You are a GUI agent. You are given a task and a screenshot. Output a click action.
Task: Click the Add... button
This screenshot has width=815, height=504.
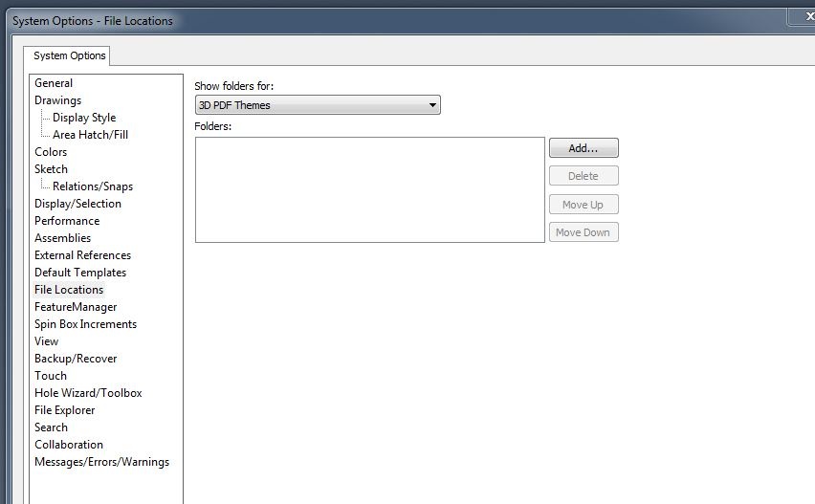pos(584,148)
